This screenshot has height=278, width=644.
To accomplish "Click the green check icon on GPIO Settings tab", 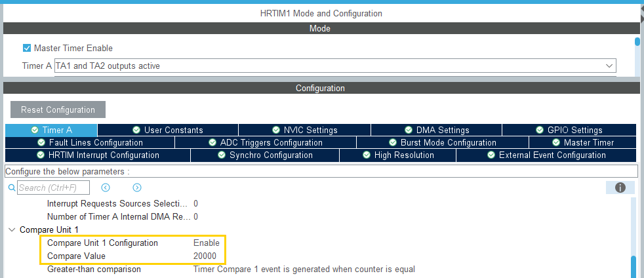I will click(x=540, y=130).
